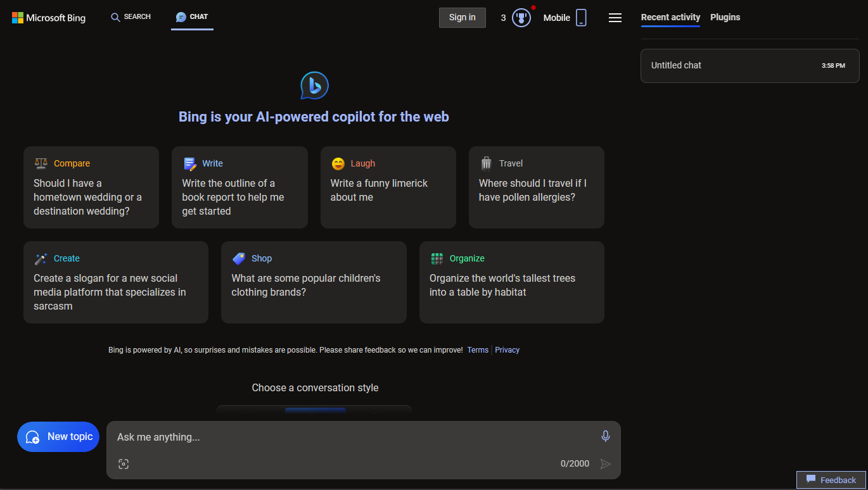
Task: Click the Sign in button
Action: click(x=463, y=18)
